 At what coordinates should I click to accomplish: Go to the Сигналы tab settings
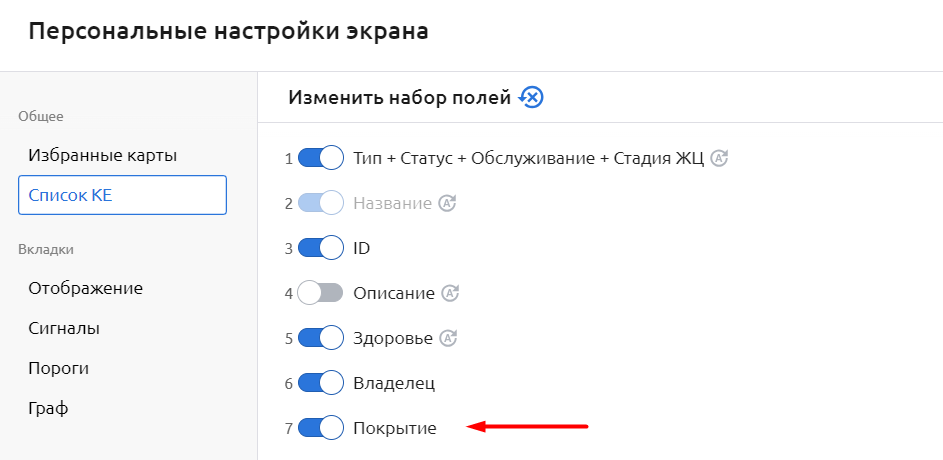[64, 328]
